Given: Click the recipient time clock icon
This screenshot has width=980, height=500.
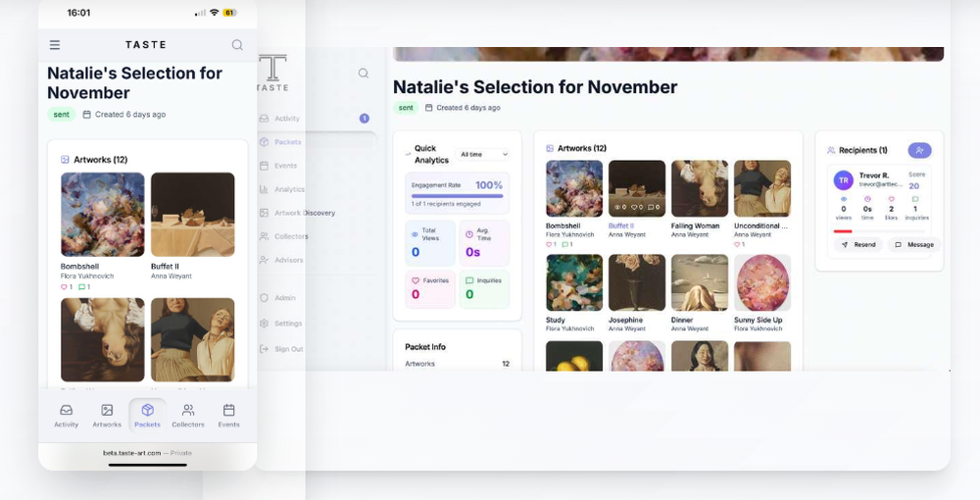Looking at the screenshot, I should [x=867, y=199].
